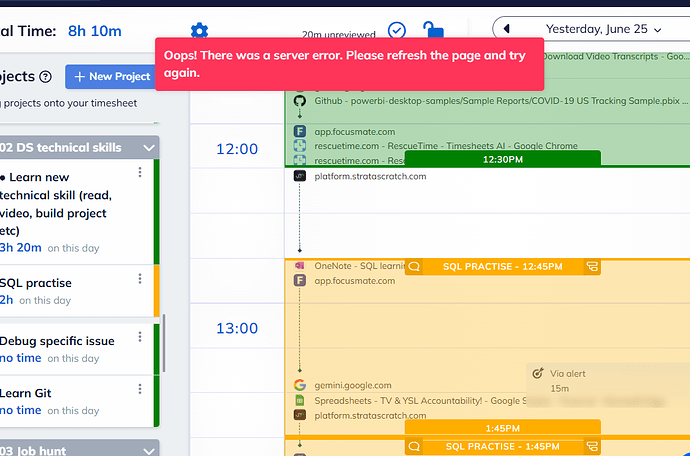Click the stratascratch icon below Spreadsheets entry

click(x=300, y=415)
